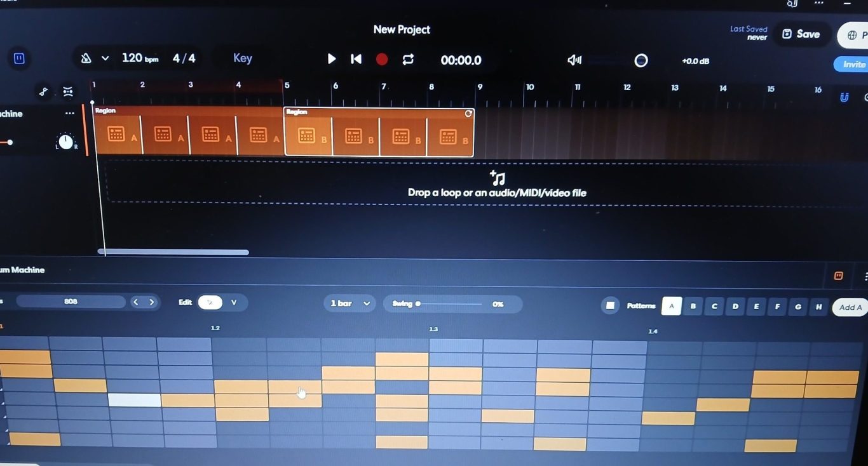
Task: Expand the metronome options chevron
Action: (x=105, y=58)
